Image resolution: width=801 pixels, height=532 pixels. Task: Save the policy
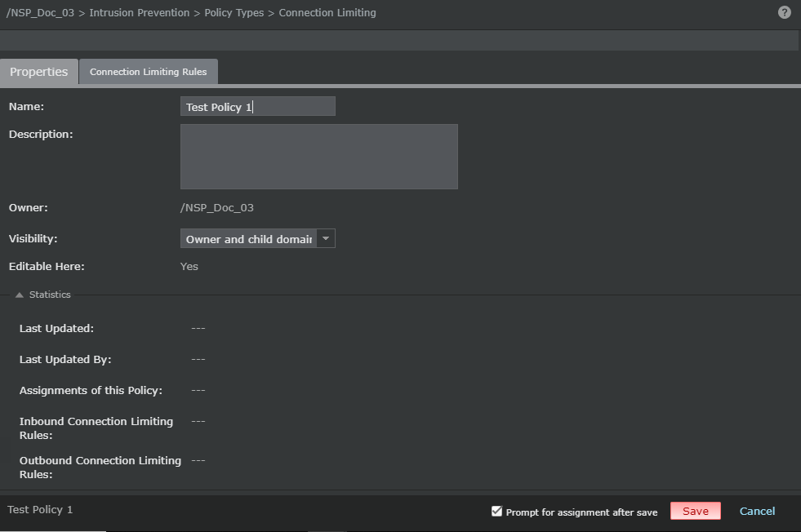[695, 511]
